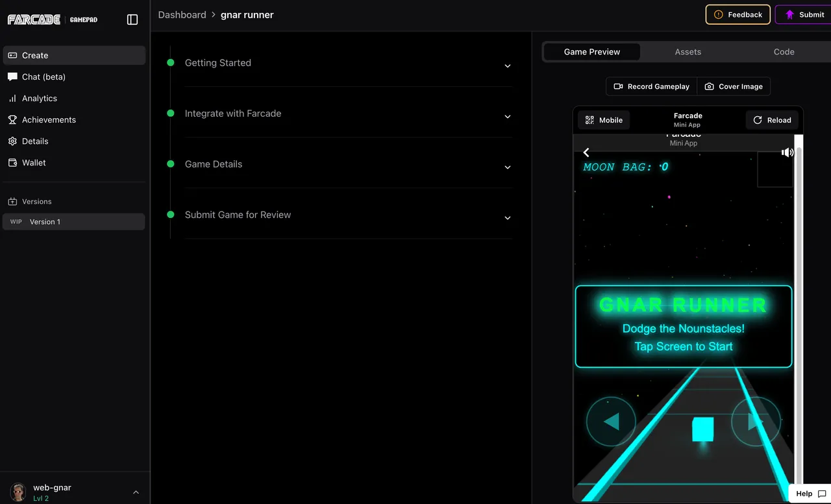Image resolution: width=831 pixels, height=504 pixels.
Task: Click the gnar runner breadcrumb
Action: point(247,15)
